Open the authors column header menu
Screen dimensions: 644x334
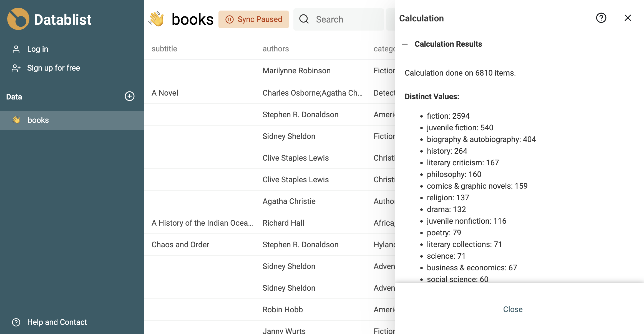tap(276, 49)
